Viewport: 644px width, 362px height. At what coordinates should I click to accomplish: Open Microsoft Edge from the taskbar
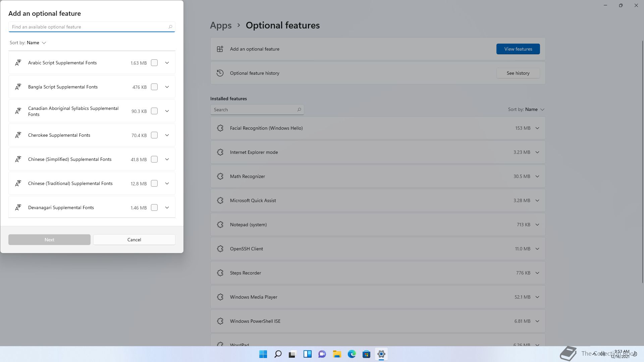(x=352, y=354)
